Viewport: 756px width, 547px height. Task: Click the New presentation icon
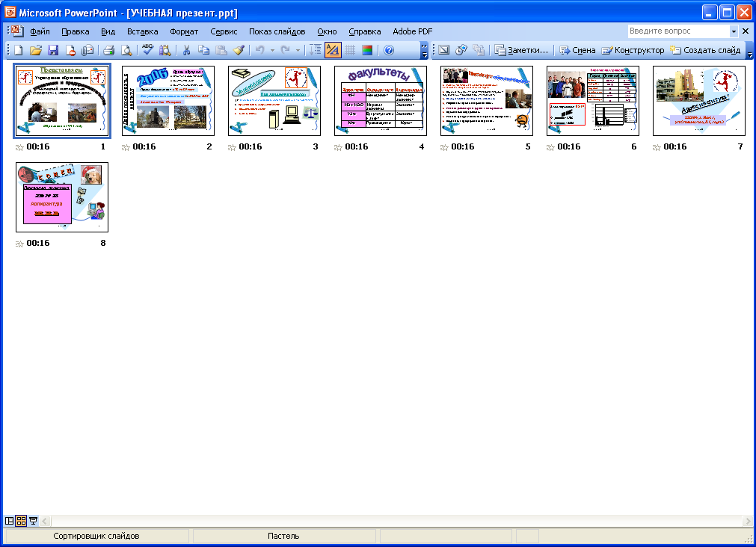pyautogui.click(x=19, y=50)
